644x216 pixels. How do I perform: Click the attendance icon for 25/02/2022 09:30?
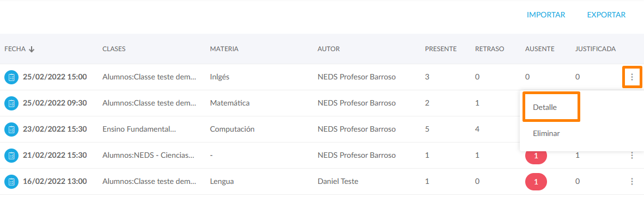pos(11,103)
